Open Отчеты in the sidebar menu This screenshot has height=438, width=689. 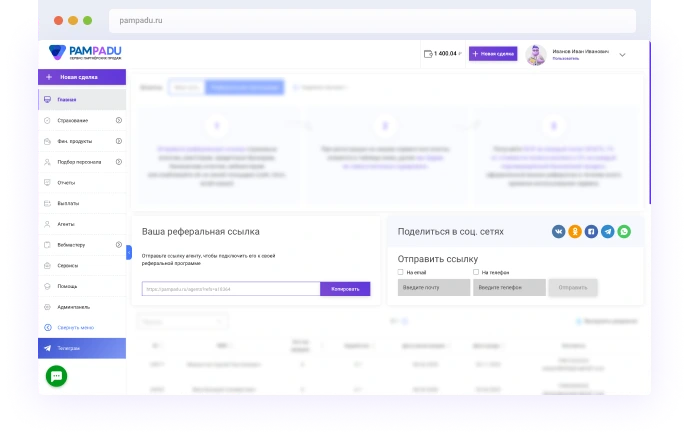66,183
